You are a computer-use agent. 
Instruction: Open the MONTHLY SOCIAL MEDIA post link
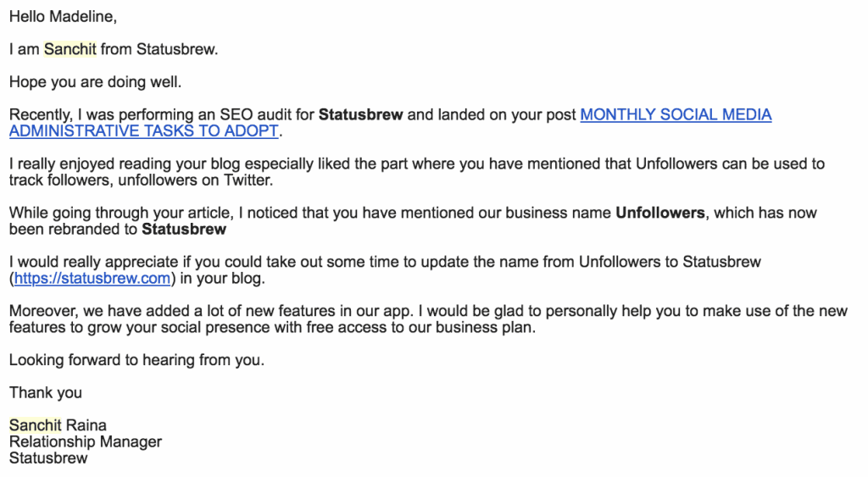[676, 114]
